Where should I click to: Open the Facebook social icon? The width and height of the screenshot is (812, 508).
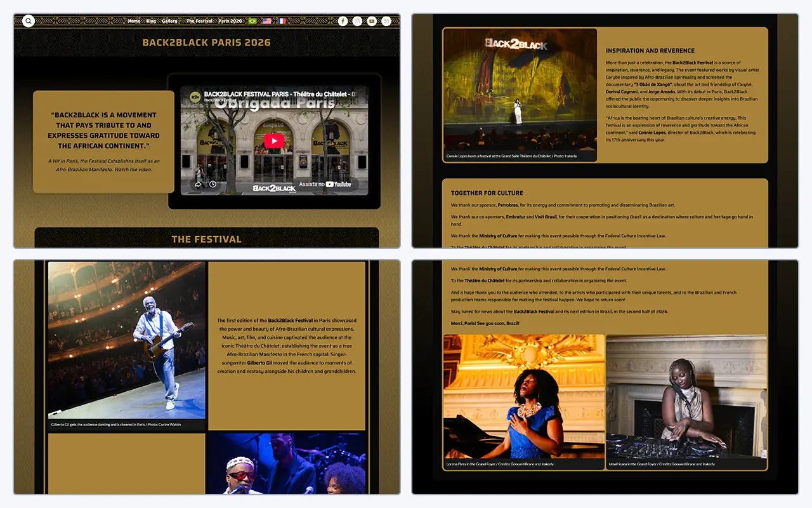pos(343,21)
